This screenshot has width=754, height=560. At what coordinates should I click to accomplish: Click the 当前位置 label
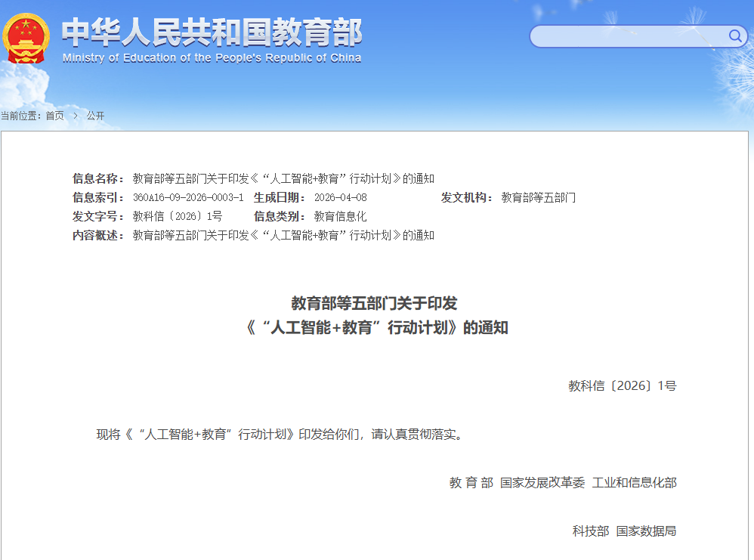point(20,116)
